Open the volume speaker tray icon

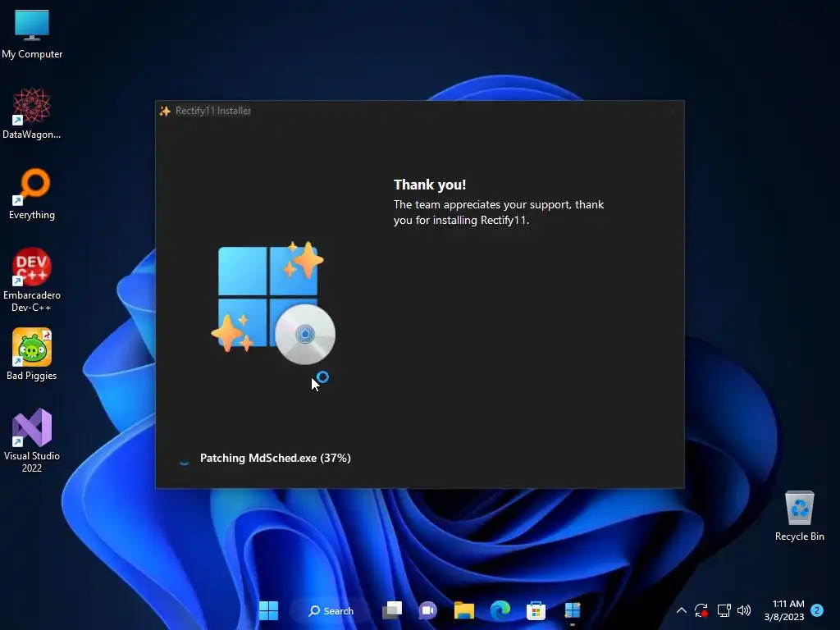744,610
